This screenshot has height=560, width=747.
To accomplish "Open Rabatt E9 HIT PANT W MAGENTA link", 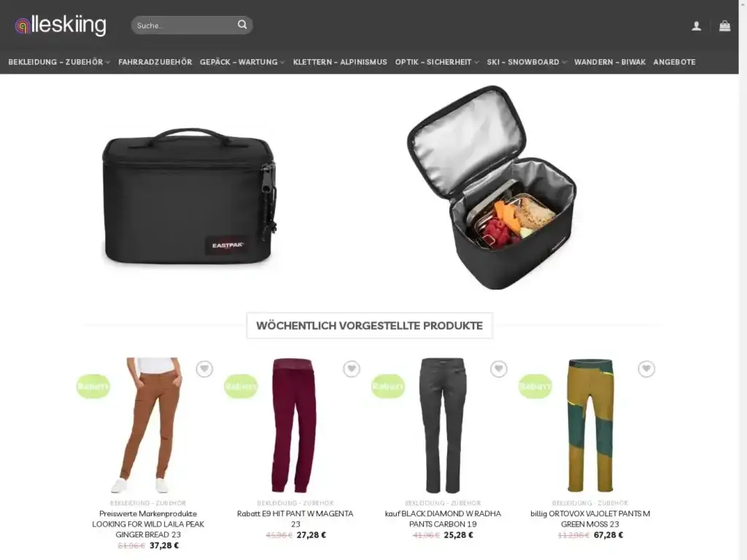I will (x=295, y=518).
